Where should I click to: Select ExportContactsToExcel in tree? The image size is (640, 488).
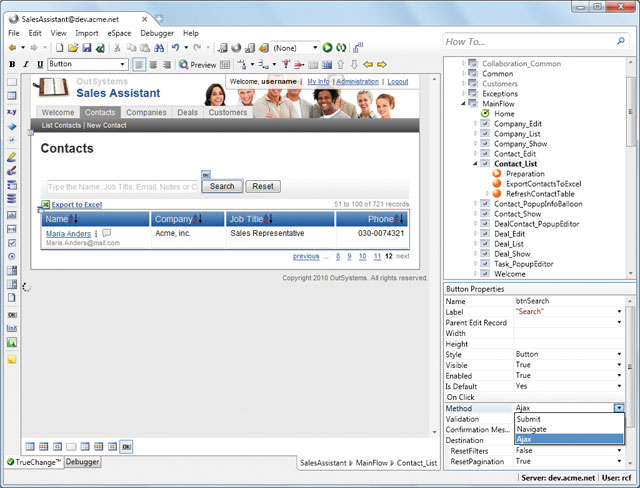[x=543, y=184]
